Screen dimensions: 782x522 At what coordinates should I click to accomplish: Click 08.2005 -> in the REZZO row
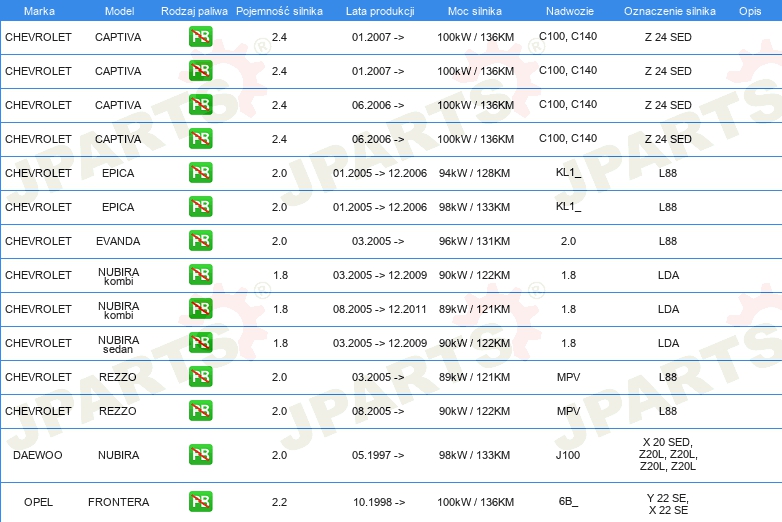tap(378, 411)
